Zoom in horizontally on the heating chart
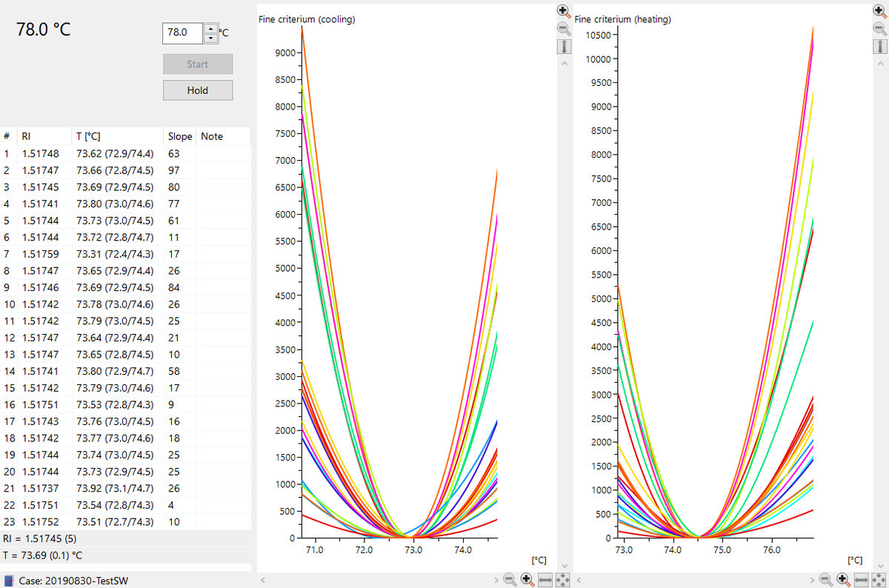Screen dimensions: 889x588 point(843,579)
